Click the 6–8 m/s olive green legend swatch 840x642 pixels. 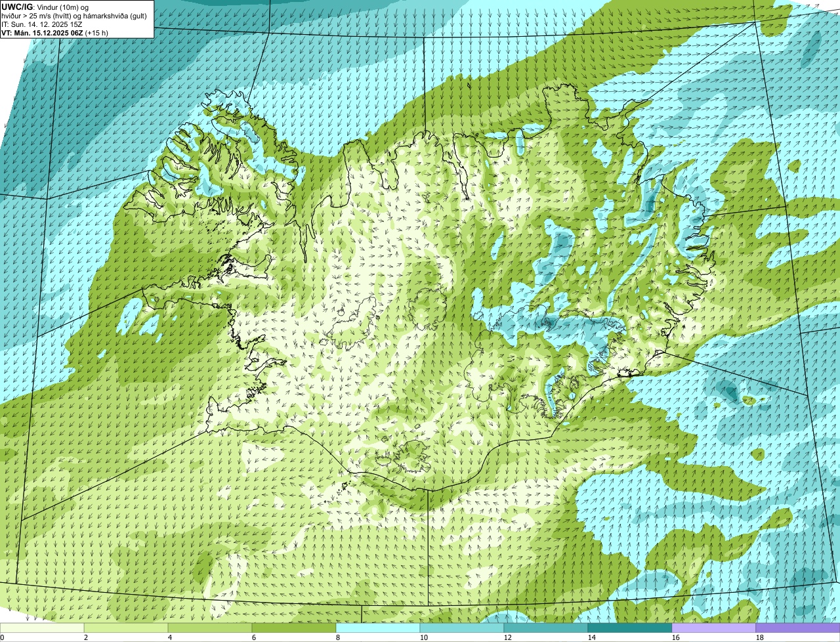pyautogui.click(x=294, y=628)
